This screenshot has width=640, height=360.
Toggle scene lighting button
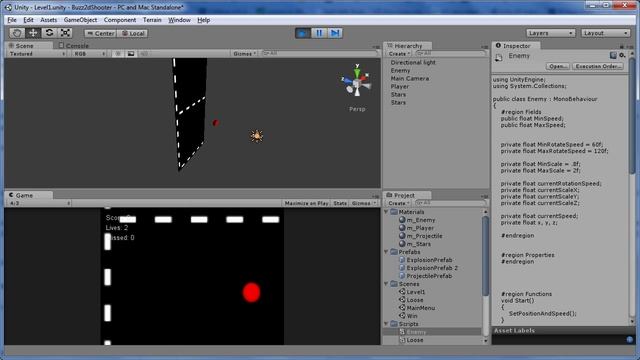tap(118, 54)
